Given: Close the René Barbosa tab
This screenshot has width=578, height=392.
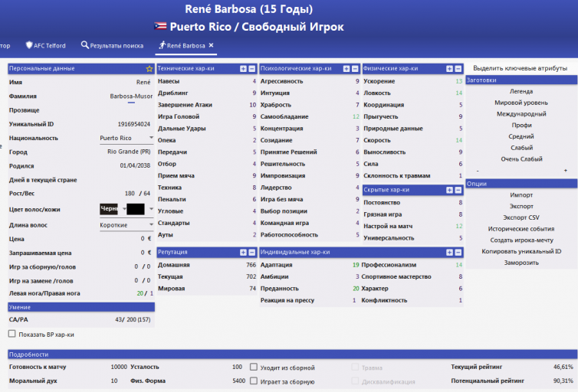Looking at the screenshot, I should pyautogui.click(x=212, y=45).
